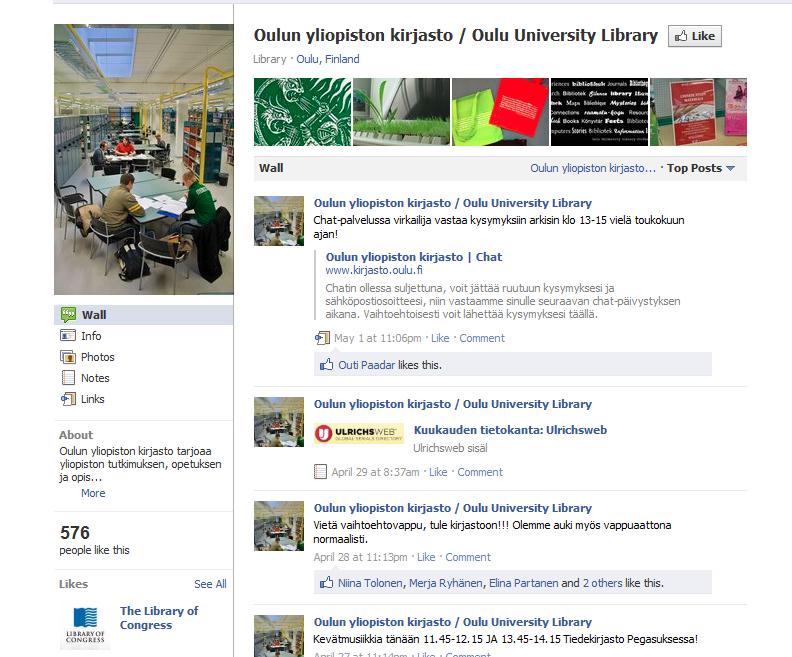Viewport: 792px width, 657px height.
Task: Click avatar of the Ulrichsweb post
Action: pyautogui.click(x=279, y=422)
